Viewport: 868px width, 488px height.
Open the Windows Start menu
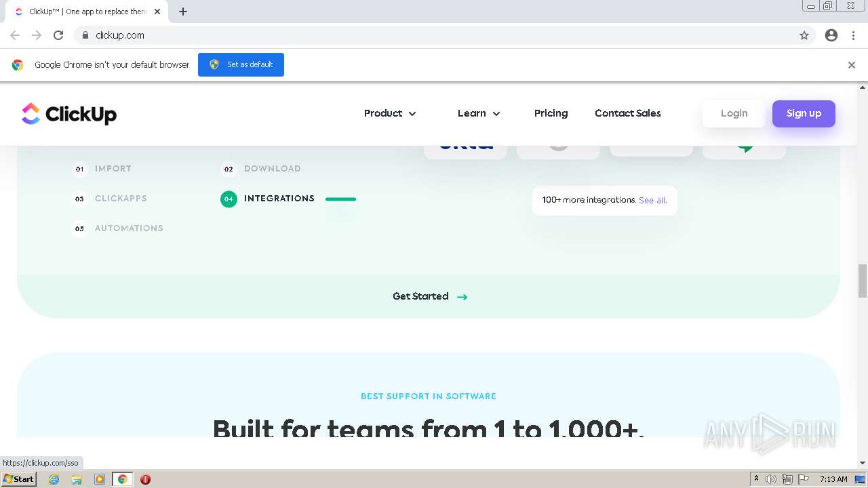coord(18,479)
